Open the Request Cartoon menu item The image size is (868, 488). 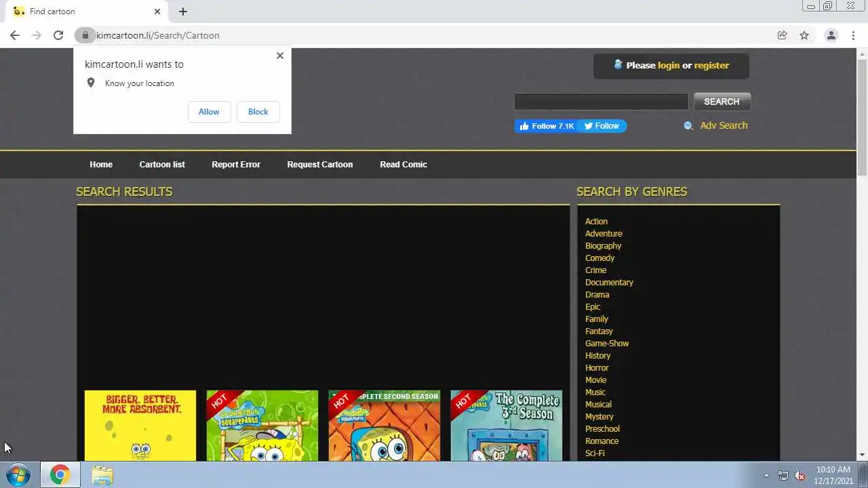tap(320, 165)
